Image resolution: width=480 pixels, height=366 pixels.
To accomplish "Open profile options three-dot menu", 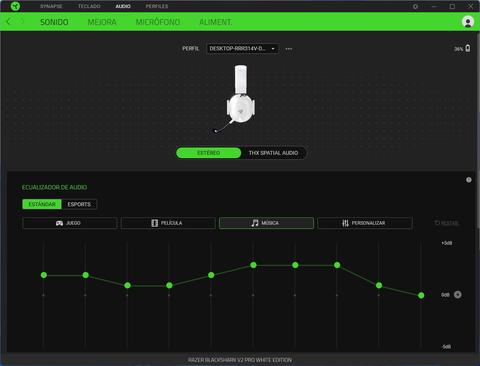I will 289,49.
